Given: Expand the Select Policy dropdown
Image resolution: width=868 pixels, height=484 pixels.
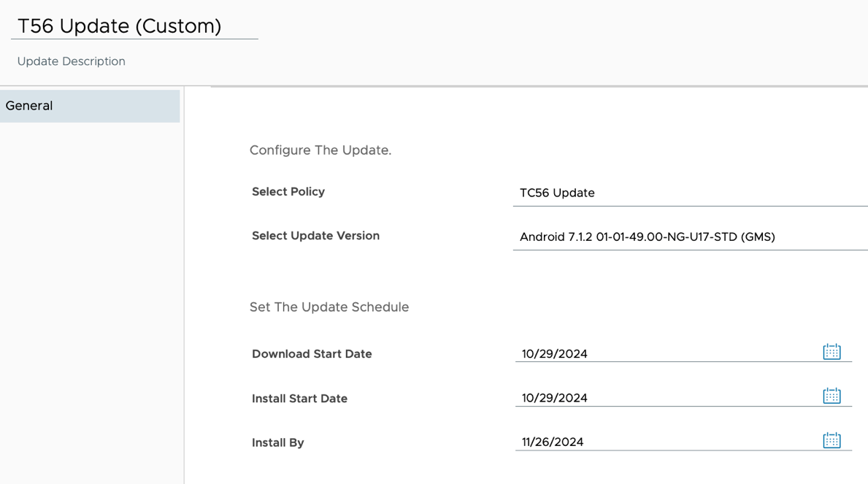Looking at the screenshot, I should (689, 193).
